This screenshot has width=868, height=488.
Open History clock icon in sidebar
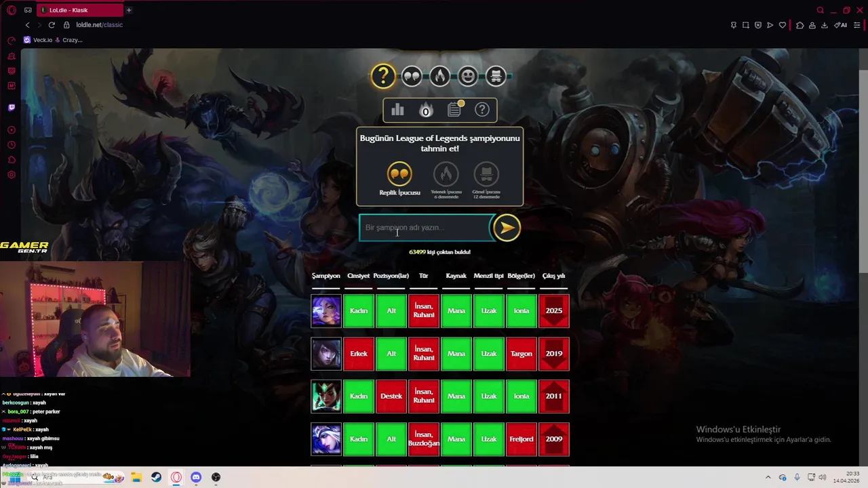click(12, 145)
